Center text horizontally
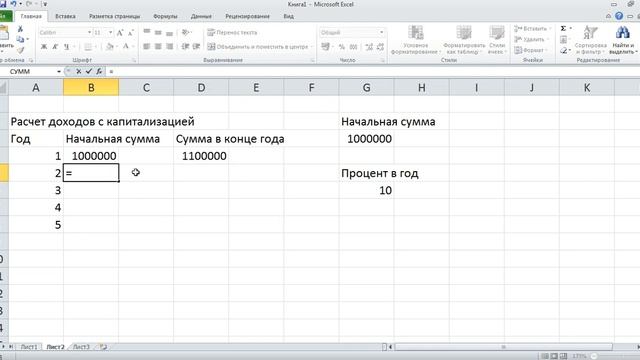Screen dimensions: 640x360 [158, 47]
